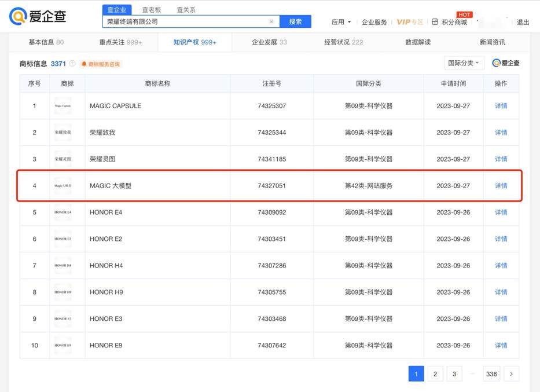
Task: Click the blue 搜索 button
Action: [296, 21]
